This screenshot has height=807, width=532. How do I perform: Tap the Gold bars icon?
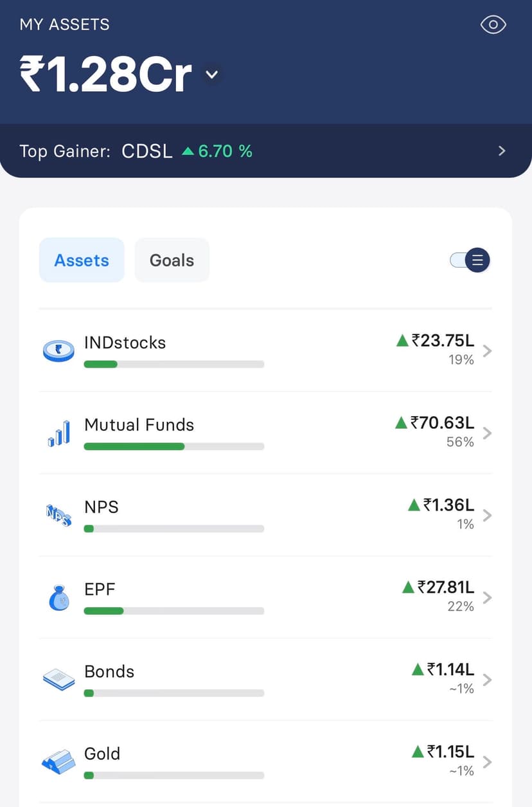59,762
